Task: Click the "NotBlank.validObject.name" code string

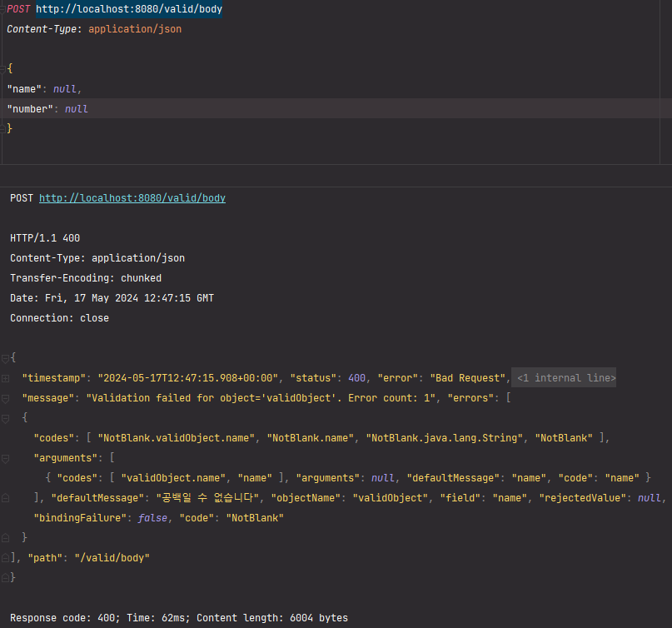Action: coord(177,437)
